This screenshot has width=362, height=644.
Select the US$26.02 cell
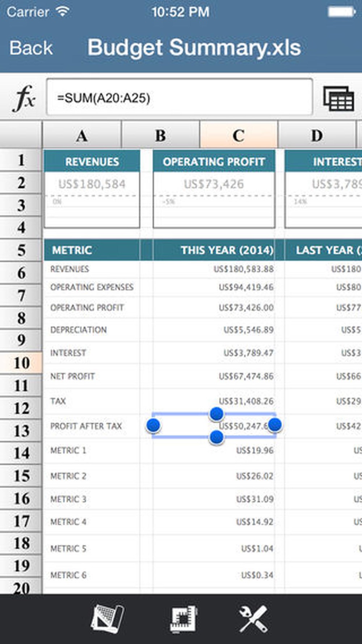coord(214,476)
